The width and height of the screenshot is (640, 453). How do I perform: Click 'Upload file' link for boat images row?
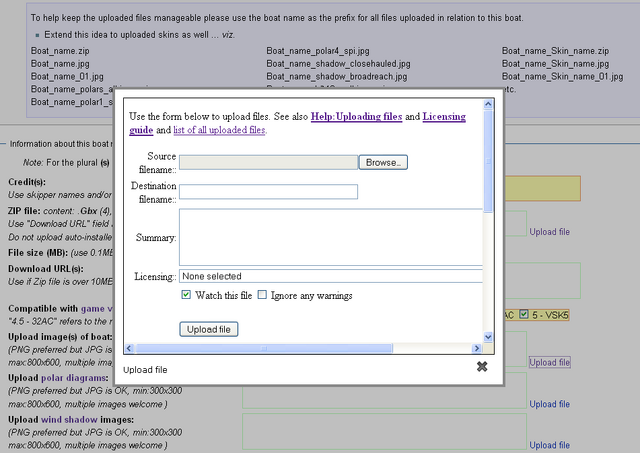click(x=549, y=362)
